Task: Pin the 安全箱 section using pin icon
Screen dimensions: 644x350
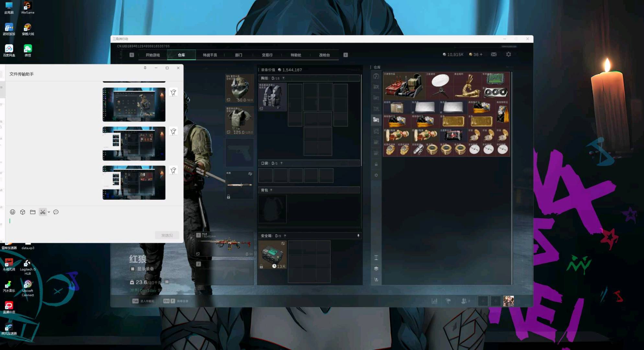Action: [358, 236]
